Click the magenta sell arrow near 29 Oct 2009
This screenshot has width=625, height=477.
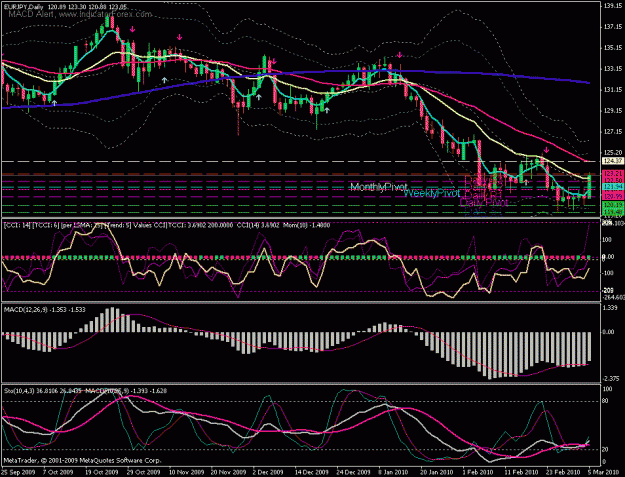tap(132, 29)
